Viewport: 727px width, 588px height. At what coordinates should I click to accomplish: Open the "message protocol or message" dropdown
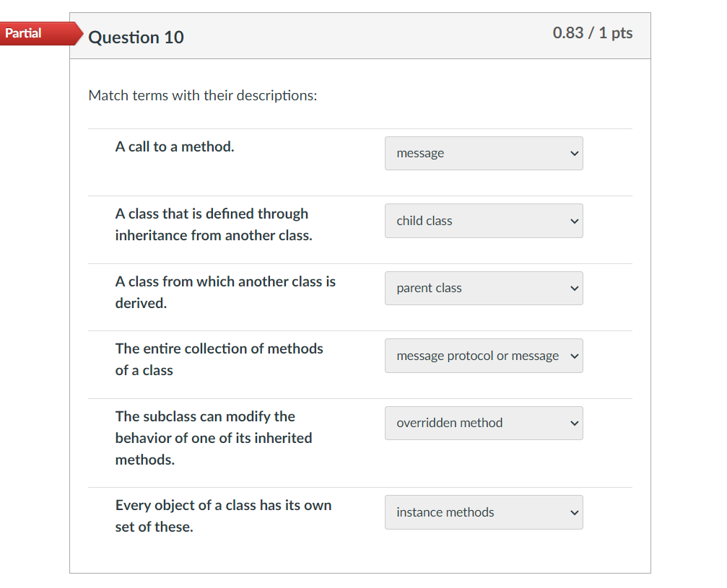point(484,356)
